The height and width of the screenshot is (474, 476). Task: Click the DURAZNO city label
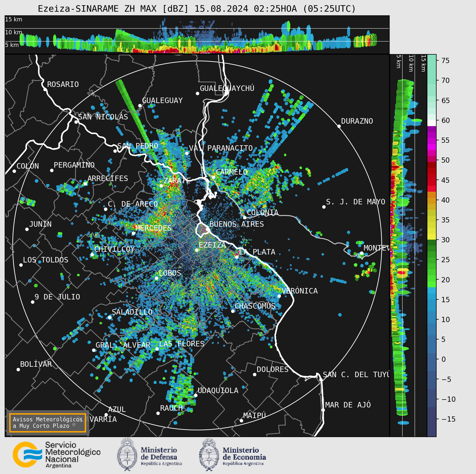pos(357,121)
